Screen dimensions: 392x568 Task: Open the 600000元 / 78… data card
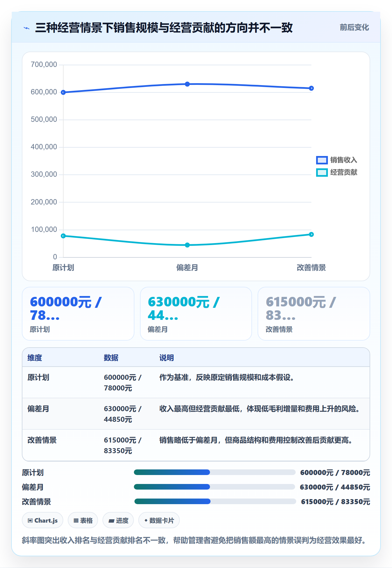coord(78,314)
